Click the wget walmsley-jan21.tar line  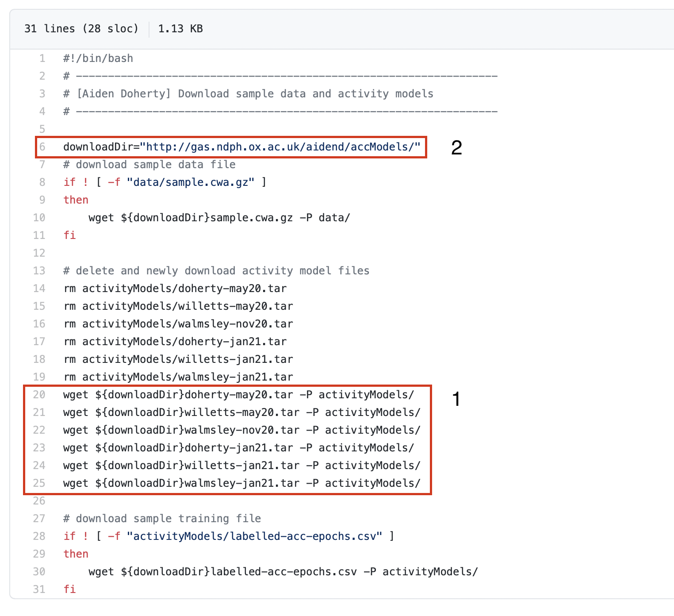click(x=242, y=483)
